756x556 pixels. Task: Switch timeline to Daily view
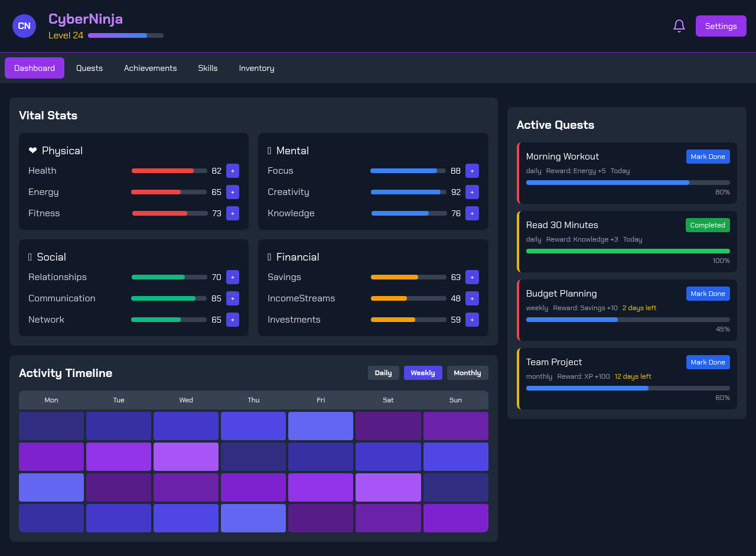(x=383, y=373)
